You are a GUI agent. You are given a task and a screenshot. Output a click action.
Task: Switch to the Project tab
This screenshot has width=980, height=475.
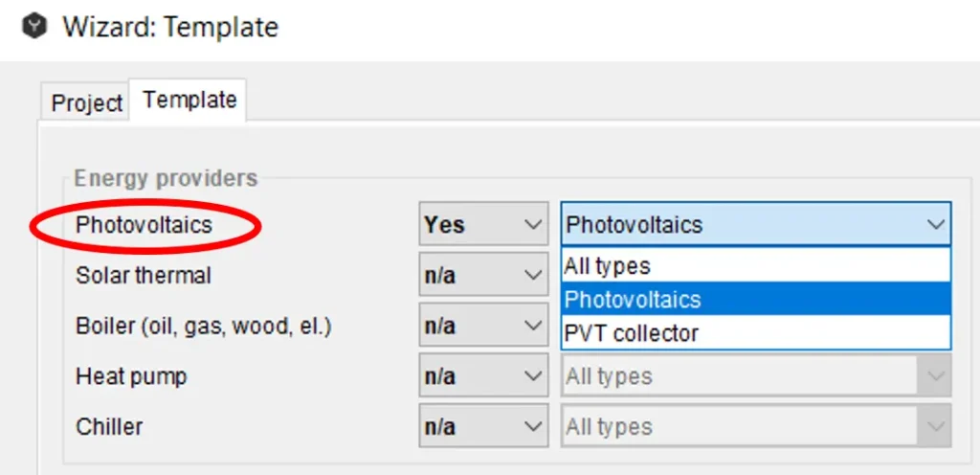click(x=86, y=102)
